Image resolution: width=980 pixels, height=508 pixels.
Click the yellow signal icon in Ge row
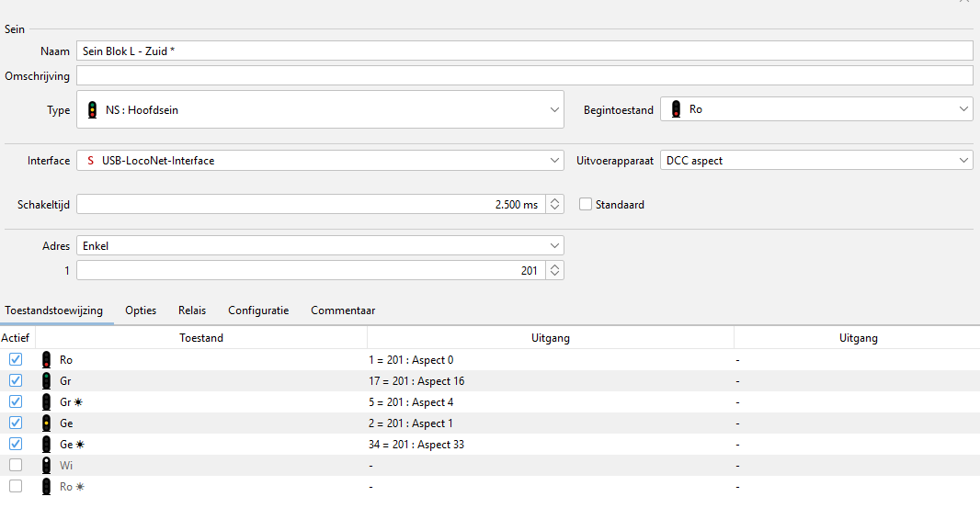(47, 423)
